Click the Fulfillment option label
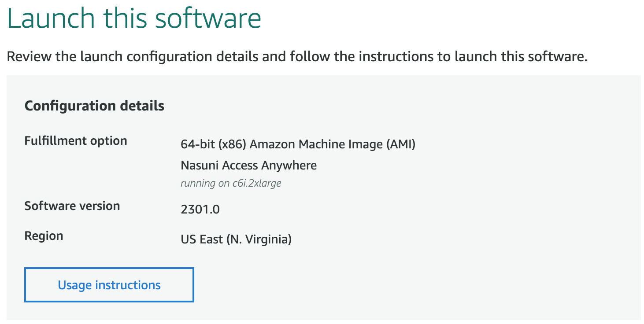 coord(76,141)
